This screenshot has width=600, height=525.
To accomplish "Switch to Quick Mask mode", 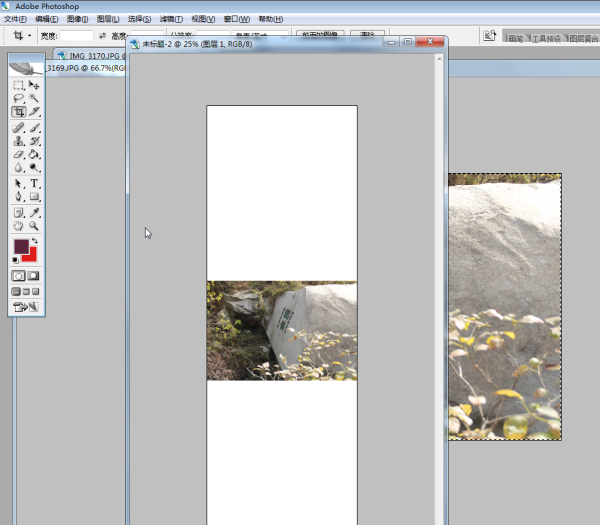I will (x=34, y=276).
